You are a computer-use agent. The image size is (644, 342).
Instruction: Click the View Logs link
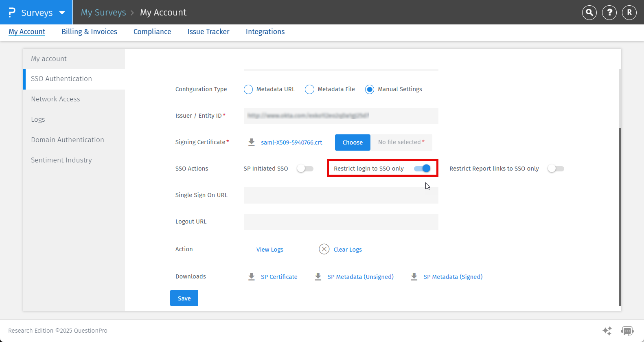coord(269,250)
